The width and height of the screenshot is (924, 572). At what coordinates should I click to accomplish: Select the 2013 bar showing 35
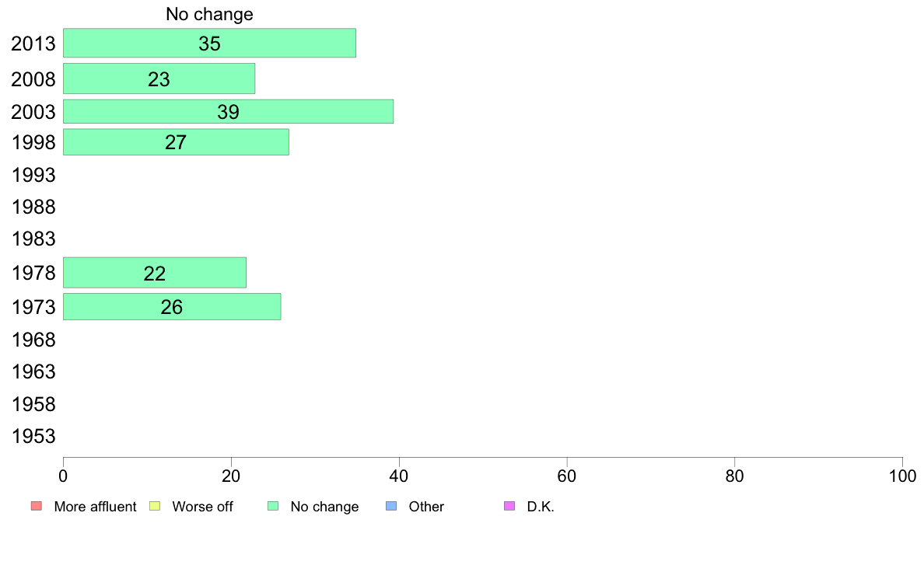[209, 43]
